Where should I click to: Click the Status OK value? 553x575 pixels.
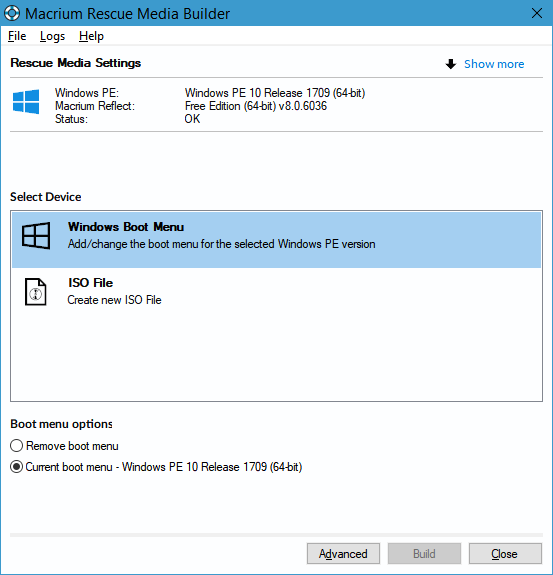pyautogui.click(x=192, y=119)
